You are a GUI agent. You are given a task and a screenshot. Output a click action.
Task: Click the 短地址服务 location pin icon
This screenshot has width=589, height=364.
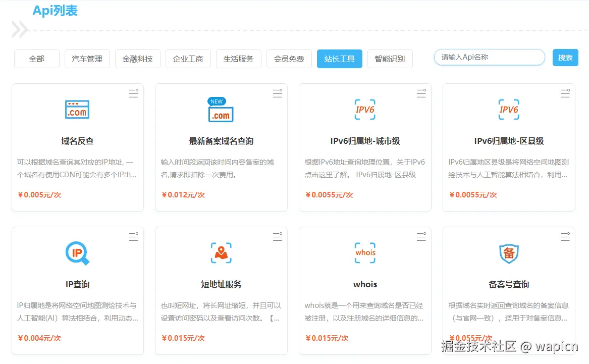(221, 253)
